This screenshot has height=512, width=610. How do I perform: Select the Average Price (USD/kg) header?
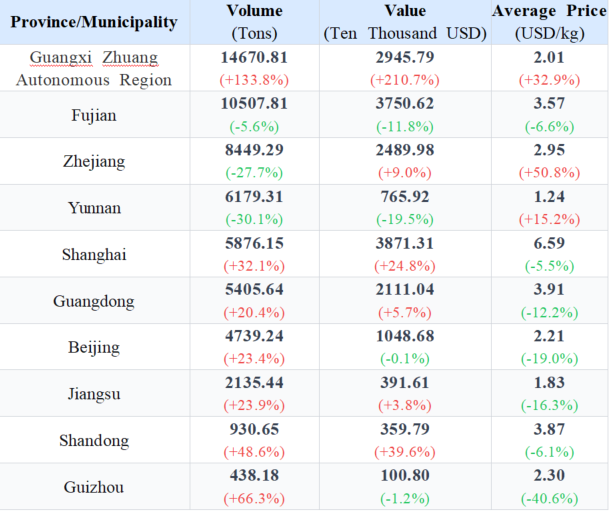pyautogui.click(x=549, y=21)
